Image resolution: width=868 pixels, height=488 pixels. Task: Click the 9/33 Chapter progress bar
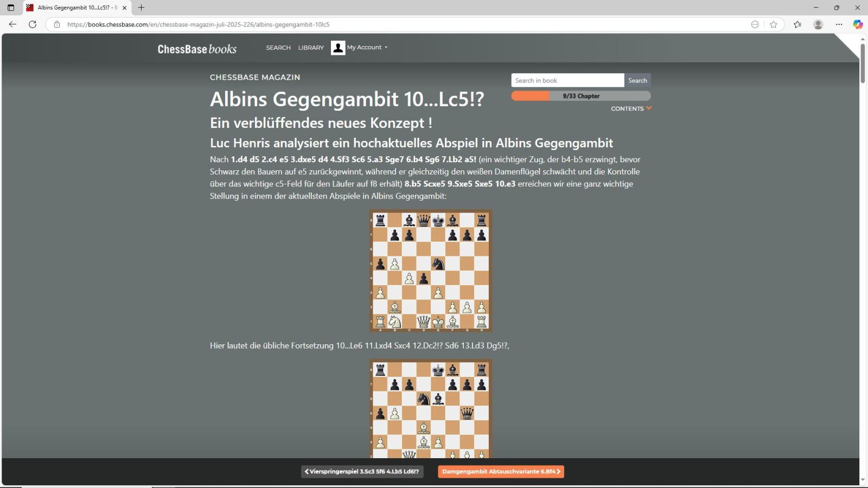[581, 96]
